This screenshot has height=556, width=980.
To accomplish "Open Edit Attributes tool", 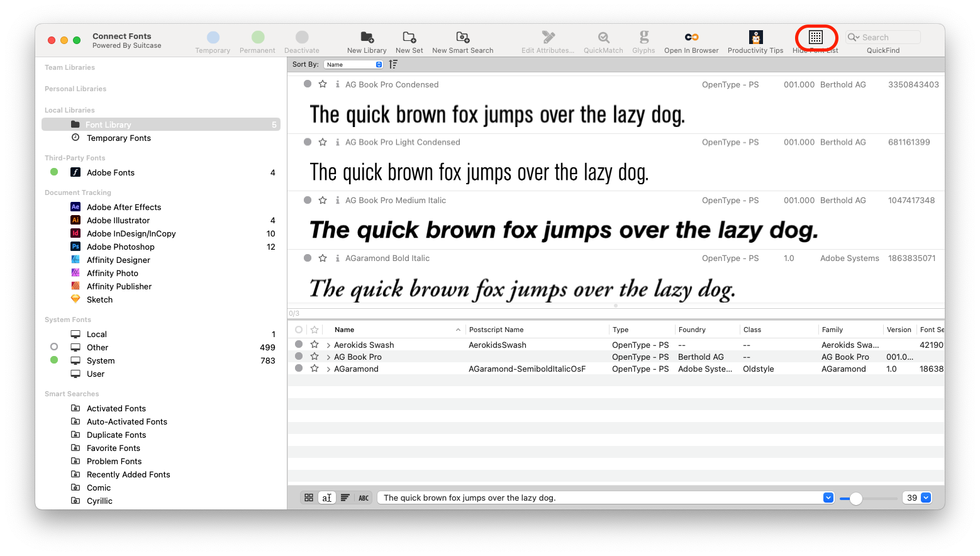I will click(x=548, y=37).
